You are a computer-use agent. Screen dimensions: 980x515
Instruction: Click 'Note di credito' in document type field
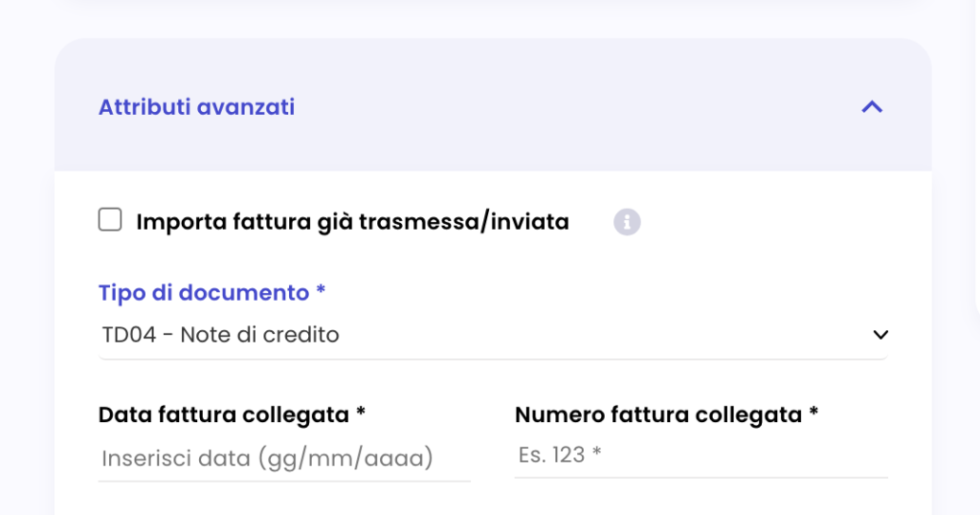260,335
